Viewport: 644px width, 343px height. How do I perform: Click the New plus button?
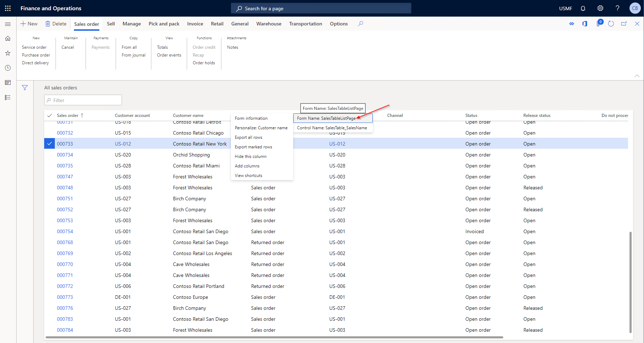coord(29,24)
